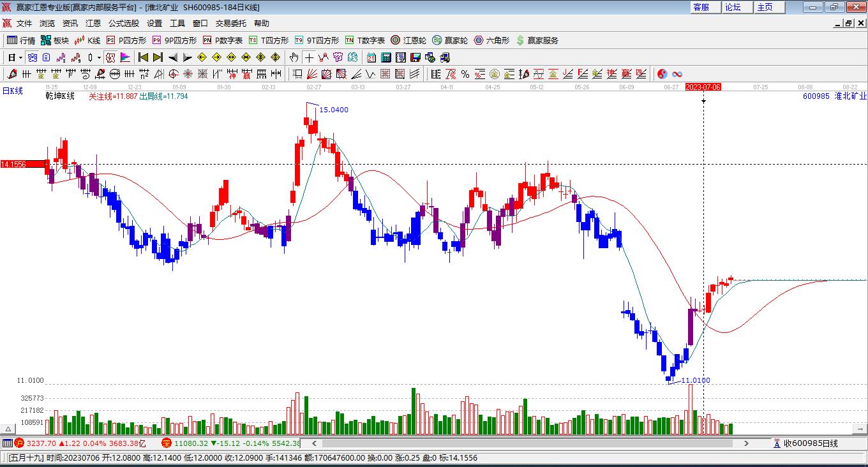Click the percent sign tool icon

465,74
